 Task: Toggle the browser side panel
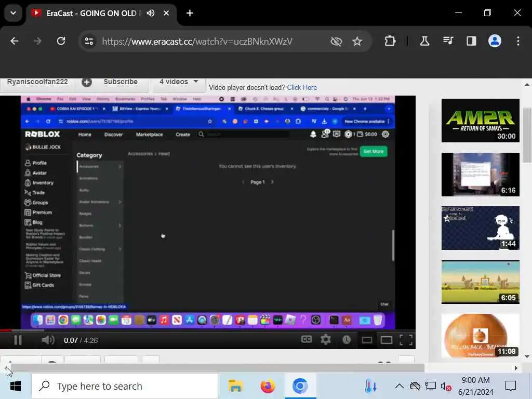point(471,41)
